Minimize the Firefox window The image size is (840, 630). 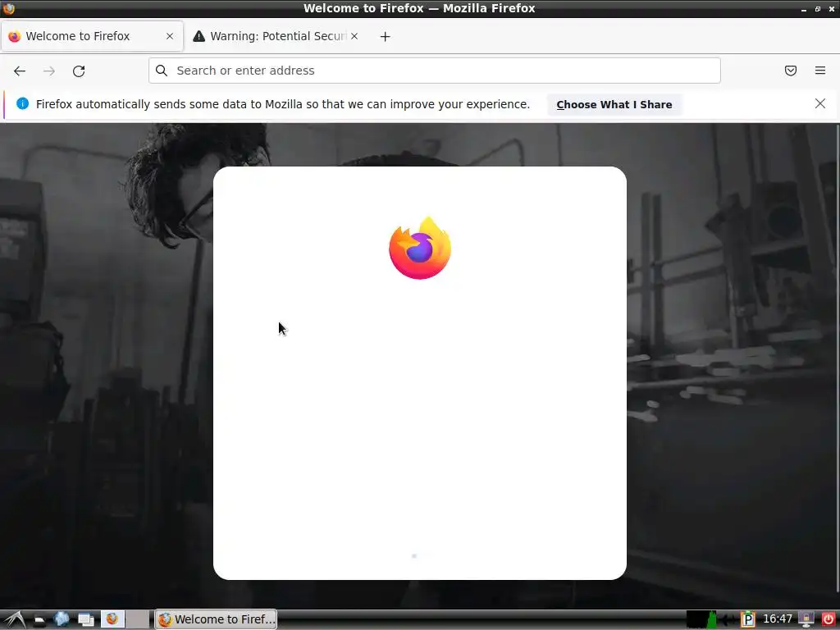pos(804,9)
